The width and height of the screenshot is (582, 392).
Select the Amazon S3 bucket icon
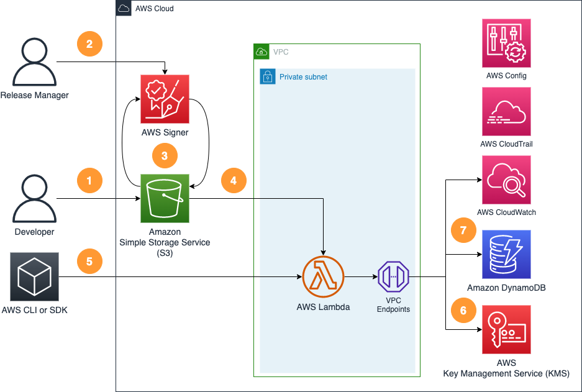tap(165, 199)
